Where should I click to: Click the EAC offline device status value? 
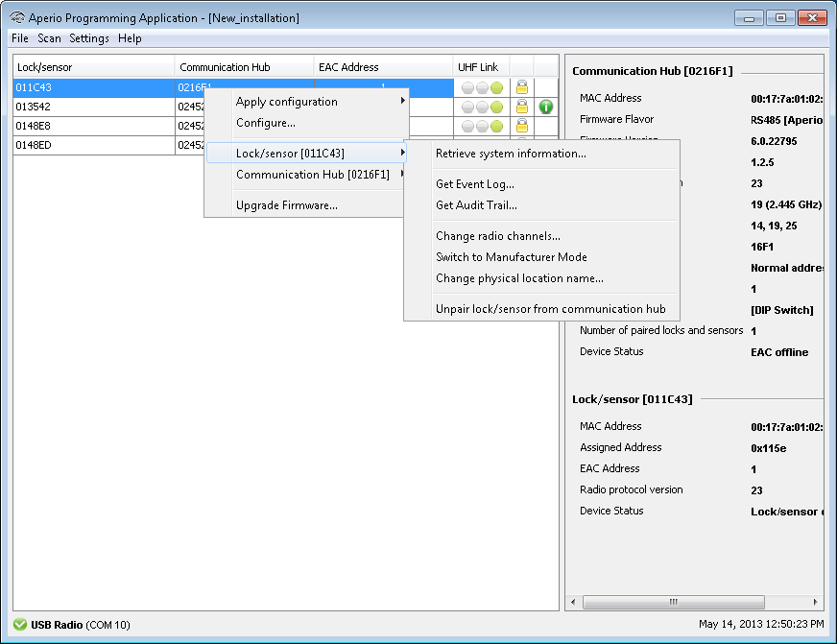point(779,352)
